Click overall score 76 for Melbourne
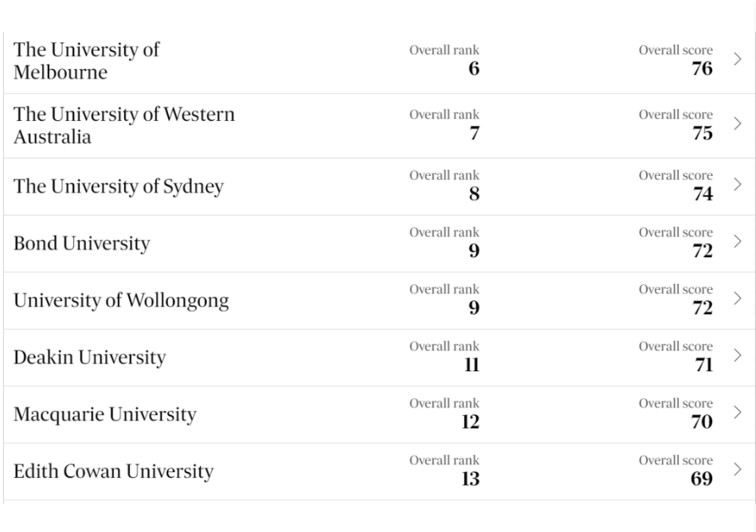Screen dimensions: 756x532 click(702, 68)
